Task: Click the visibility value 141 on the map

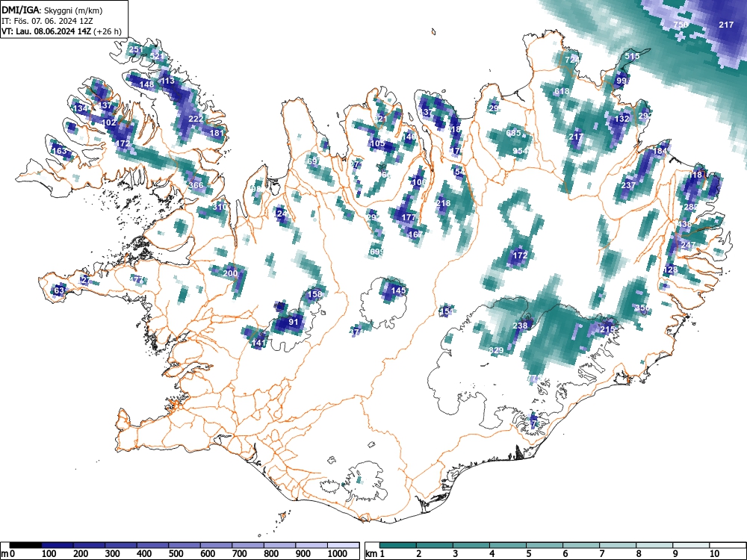Action: [258, 343]
